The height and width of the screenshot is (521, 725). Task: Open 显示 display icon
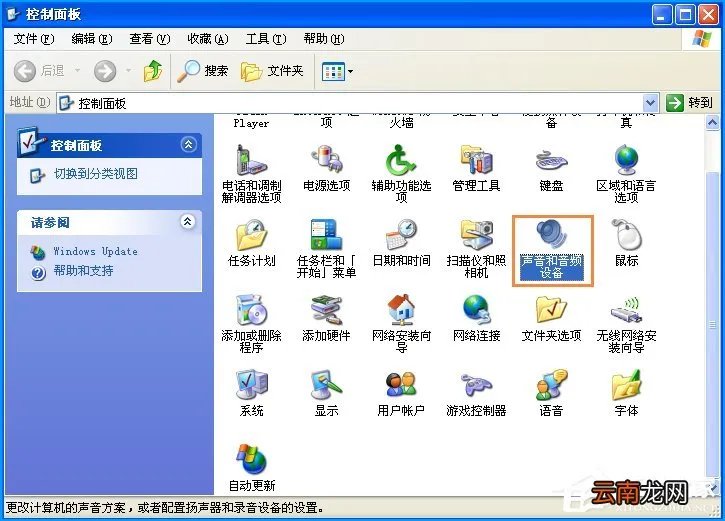point(326,393)
